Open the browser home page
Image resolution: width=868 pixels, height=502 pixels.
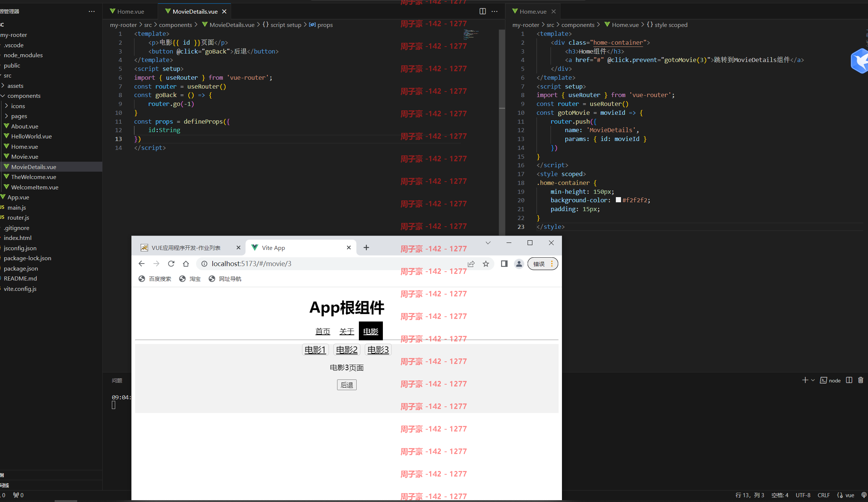point(186,264)
